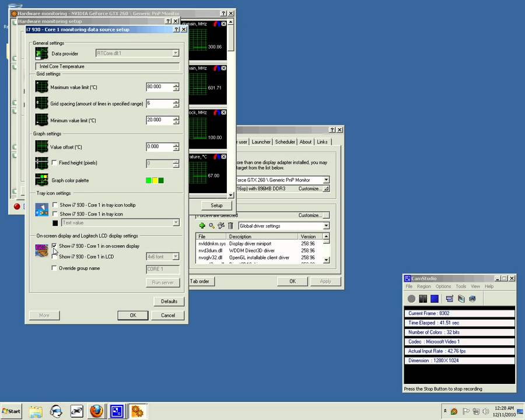Screen dimensions: 525x420
Task: Click the Maximum value limit graph icon
Action: (x=41, y=87)
